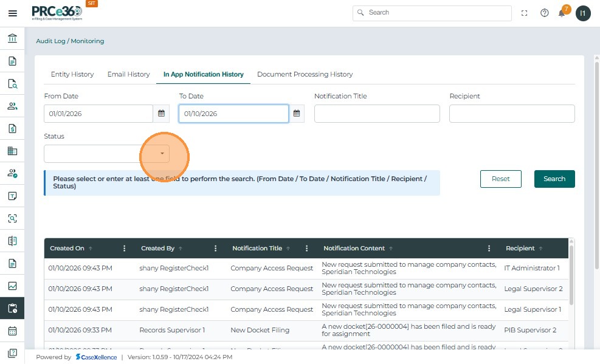Open Created On column options menu
Viewport: 600px width, 364px height.
125,249
